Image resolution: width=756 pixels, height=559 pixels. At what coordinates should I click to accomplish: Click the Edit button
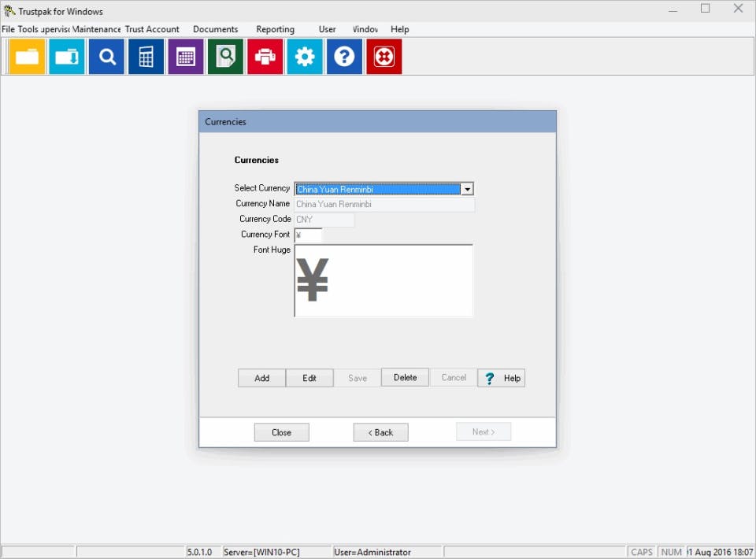(309, 378)
